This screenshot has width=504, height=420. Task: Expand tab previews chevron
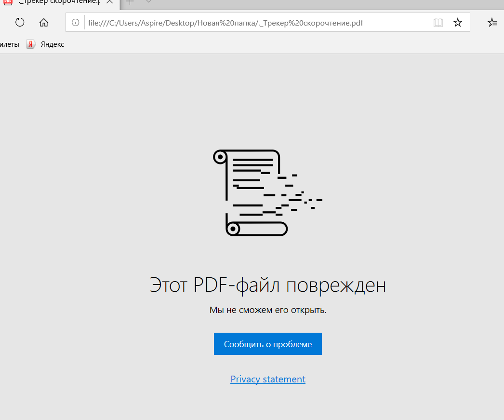pos(148,1)
